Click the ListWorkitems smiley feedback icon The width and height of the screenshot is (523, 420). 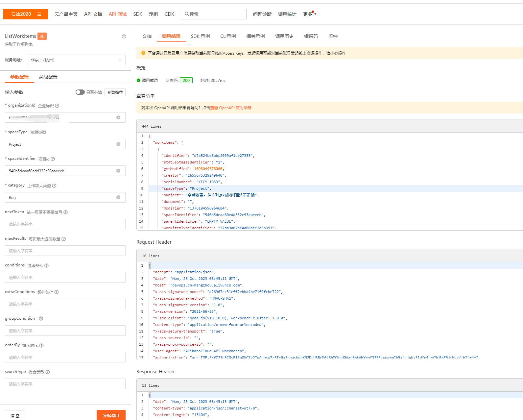(124, 36)
